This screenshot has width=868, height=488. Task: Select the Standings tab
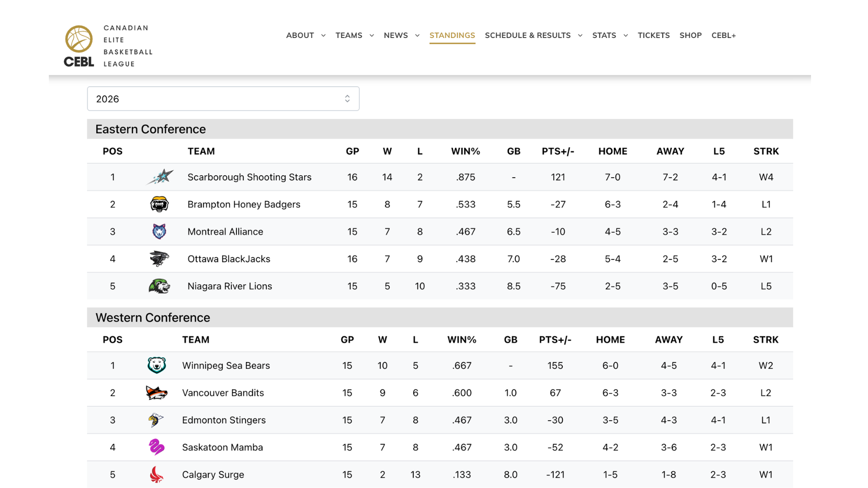click(452, 35)
